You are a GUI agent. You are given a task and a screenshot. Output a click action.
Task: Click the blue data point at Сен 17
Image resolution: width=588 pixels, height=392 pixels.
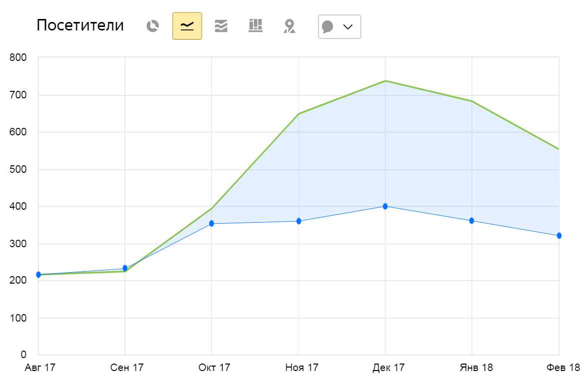(125, 268)
